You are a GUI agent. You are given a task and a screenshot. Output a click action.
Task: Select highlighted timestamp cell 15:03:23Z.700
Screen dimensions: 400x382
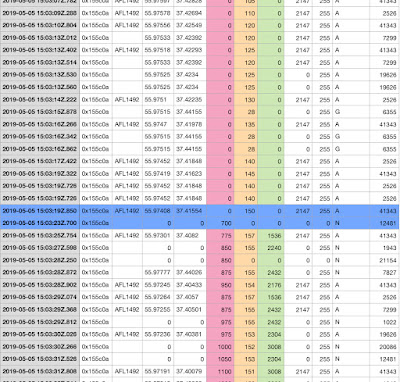click(x=40, y=223)
